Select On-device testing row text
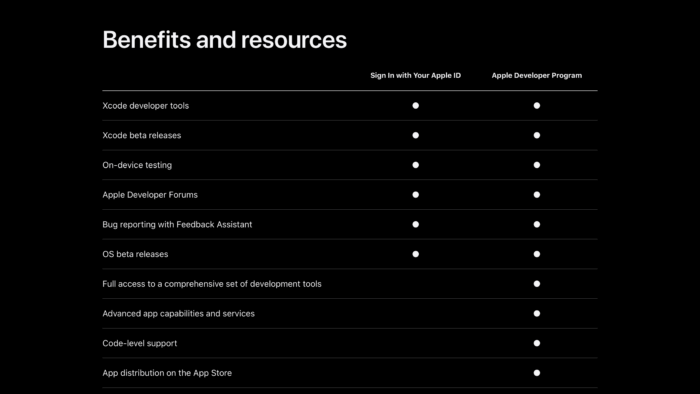The height and width of the screenshot is (394, 700). [137, 165]
